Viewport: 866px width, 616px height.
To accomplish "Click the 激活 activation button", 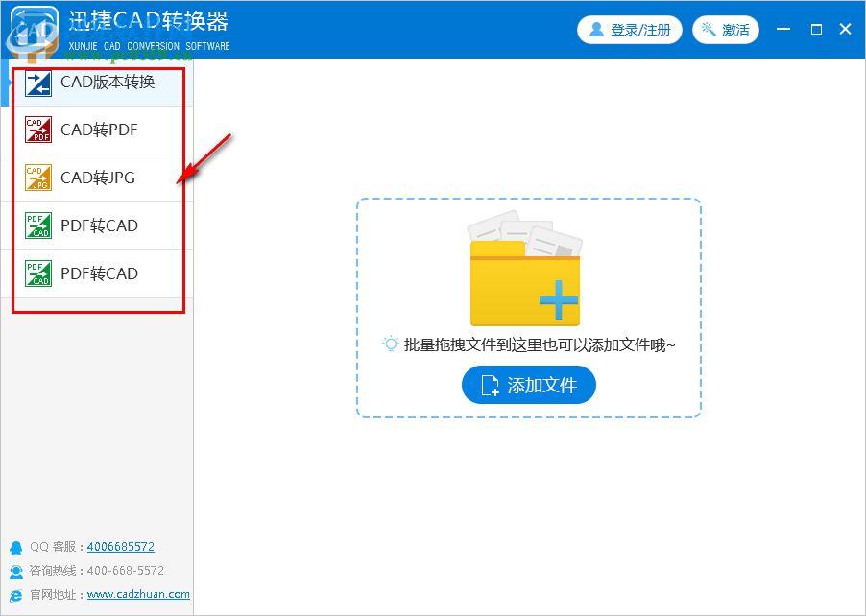I will tap(726, 30).
